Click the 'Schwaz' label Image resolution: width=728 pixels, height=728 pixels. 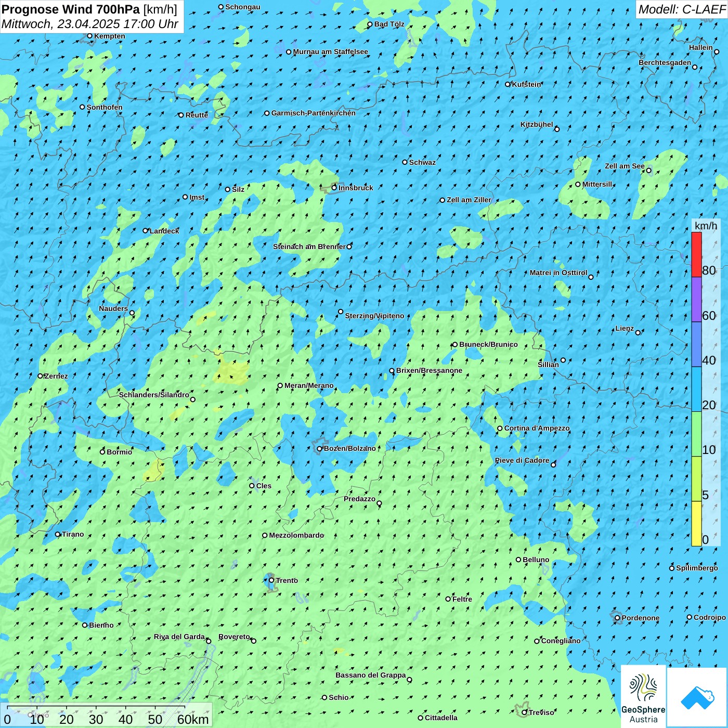(x=422, y=162)
